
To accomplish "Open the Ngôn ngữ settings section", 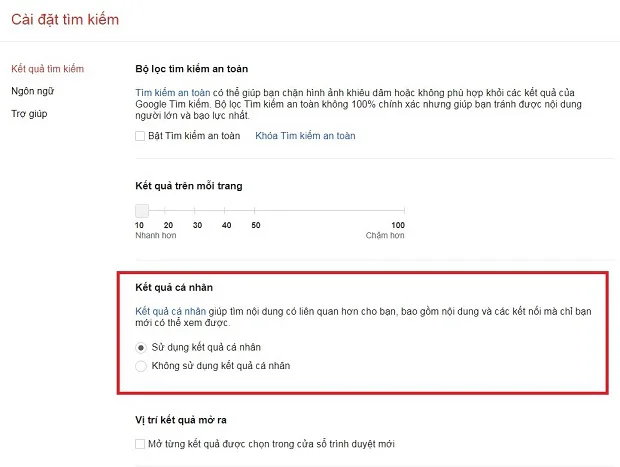I will point(32,91).
